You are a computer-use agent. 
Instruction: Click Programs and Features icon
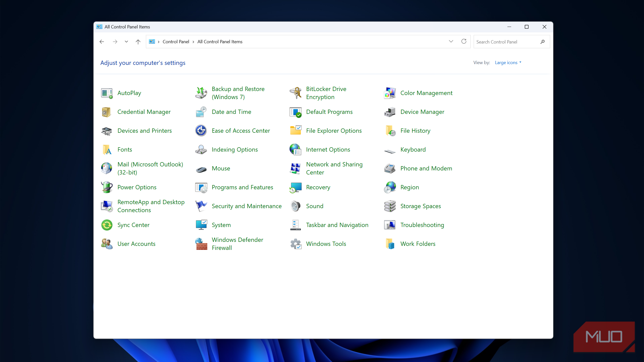click(x=201, y=187)
